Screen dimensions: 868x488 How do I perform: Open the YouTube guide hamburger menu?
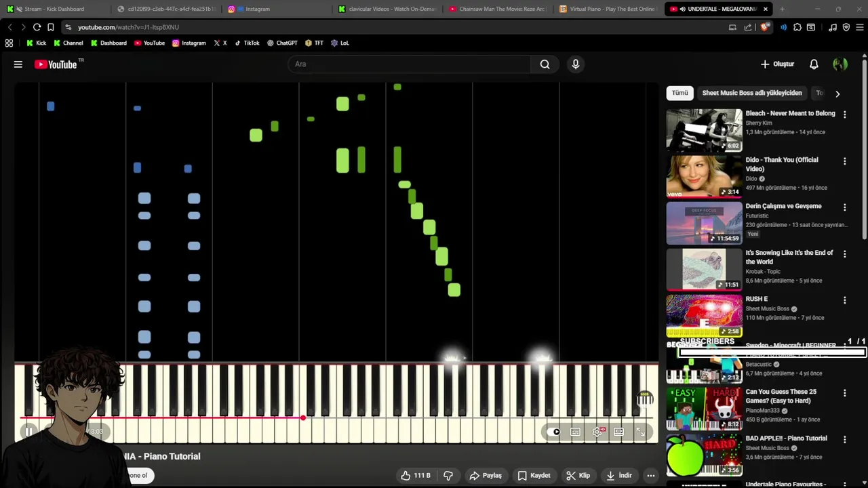pyautogui.click(x=18, y=64)
